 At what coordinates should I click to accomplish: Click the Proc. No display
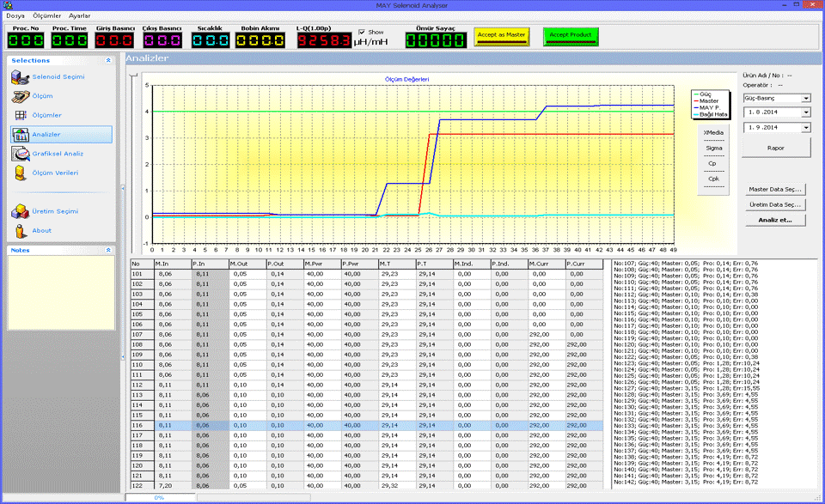pyautogui.click(x=25, y=40)
